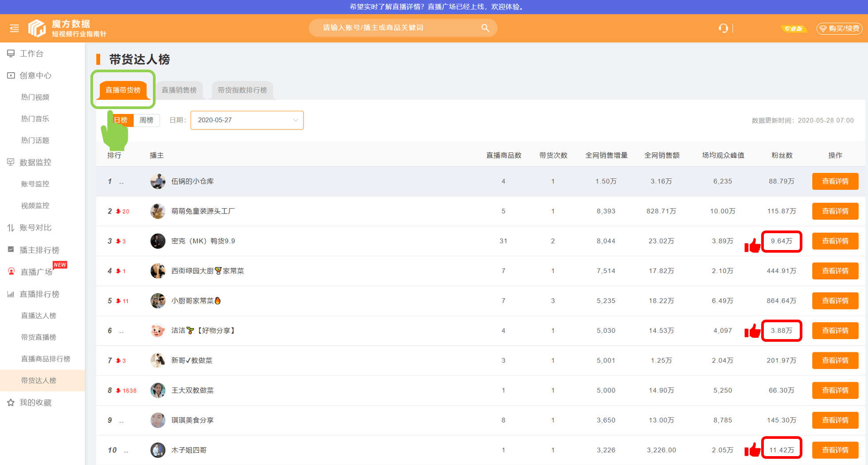Open the 带货指数排行榜 tab
The image size is (868, 465).
(242, 90)
